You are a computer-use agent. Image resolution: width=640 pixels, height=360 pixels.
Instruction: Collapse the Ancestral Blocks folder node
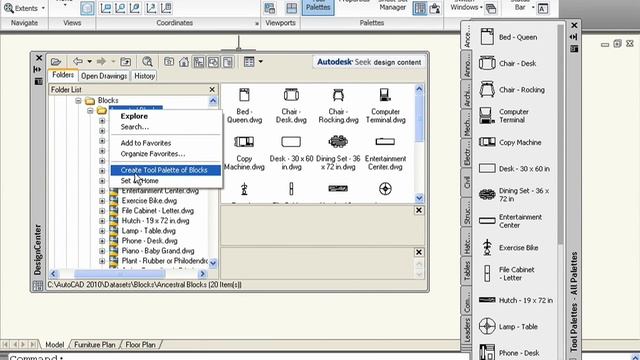click(90, 111)
